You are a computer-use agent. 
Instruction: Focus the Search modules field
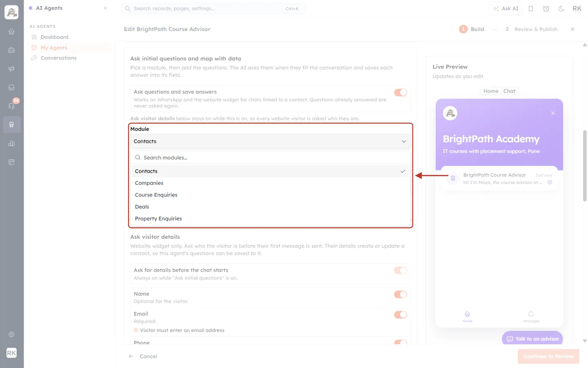(x=270, y=158)
